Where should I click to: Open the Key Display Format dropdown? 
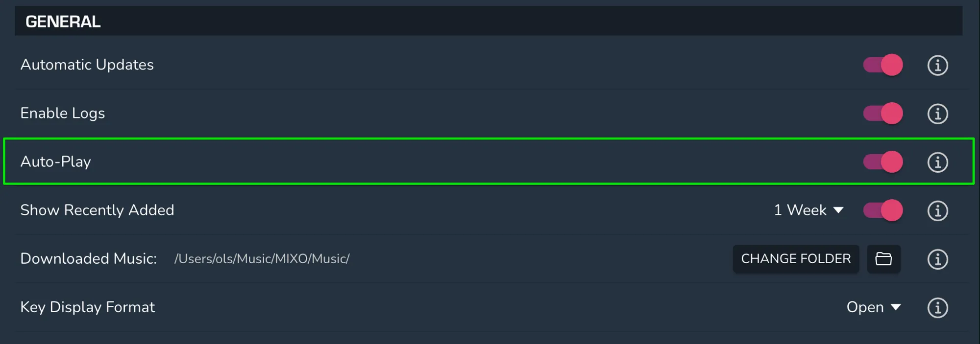(873, 307)
